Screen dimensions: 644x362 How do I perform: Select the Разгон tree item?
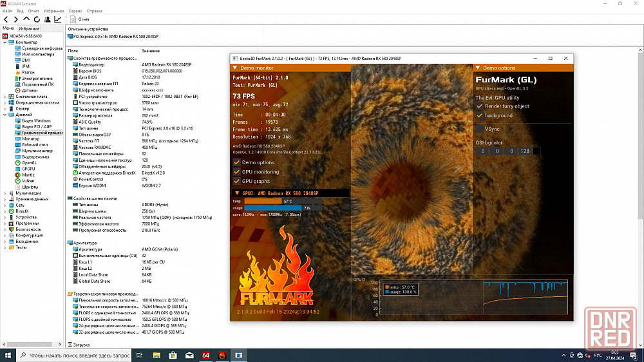click(28, 72)
